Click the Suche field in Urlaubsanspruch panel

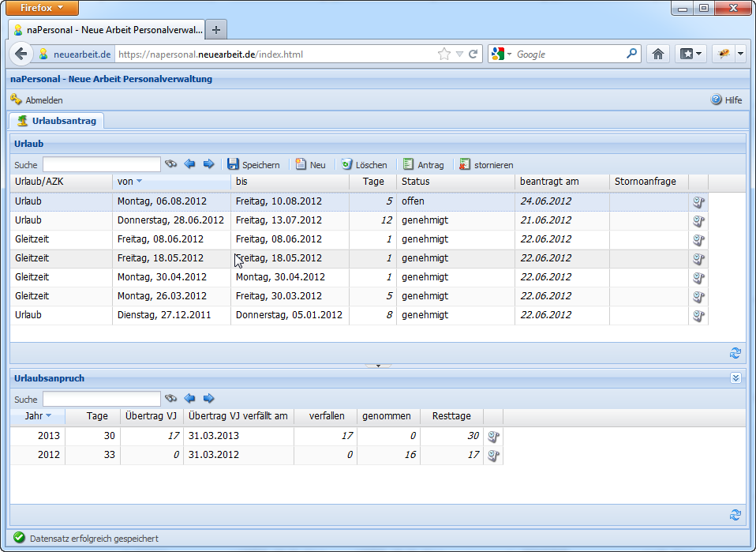101,399
